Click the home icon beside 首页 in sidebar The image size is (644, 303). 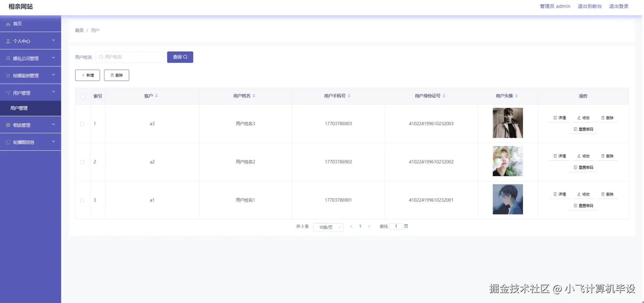8,24
